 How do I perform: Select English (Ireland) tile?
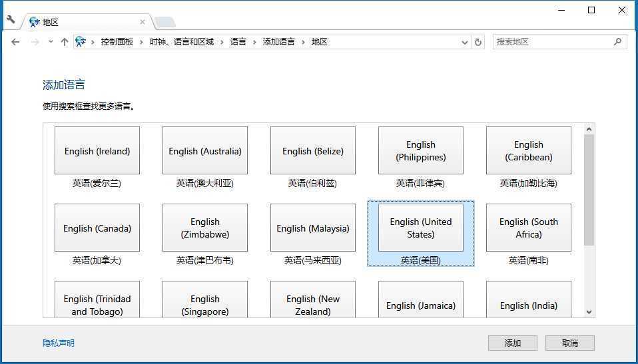pyautogui.click(x=97, y=150)
